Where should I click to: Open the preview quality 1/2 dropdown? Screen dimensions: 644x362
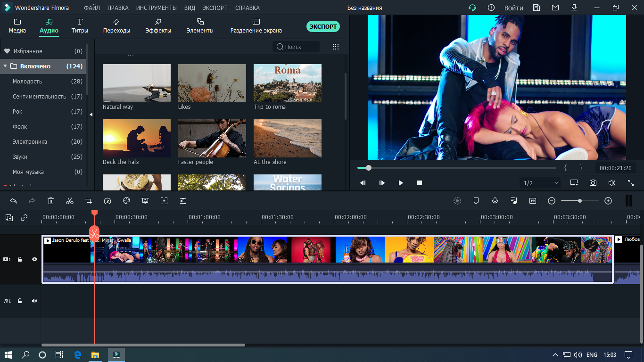[541, 183]
